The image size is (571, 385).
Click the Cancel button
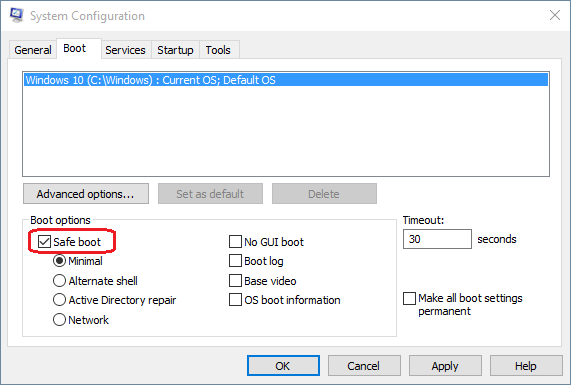tap(364, 366)
